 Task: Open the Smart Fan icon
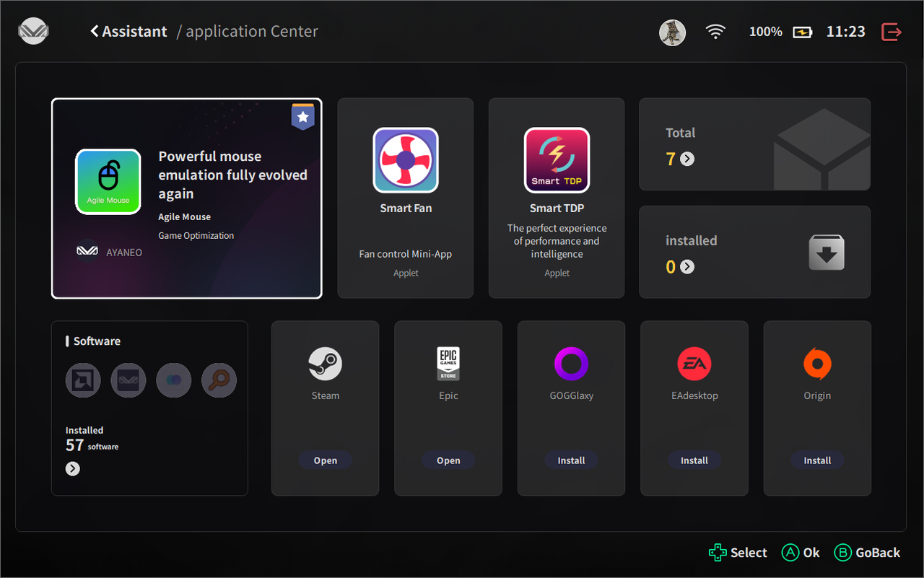pyautogui.click(x=406, y=160)
